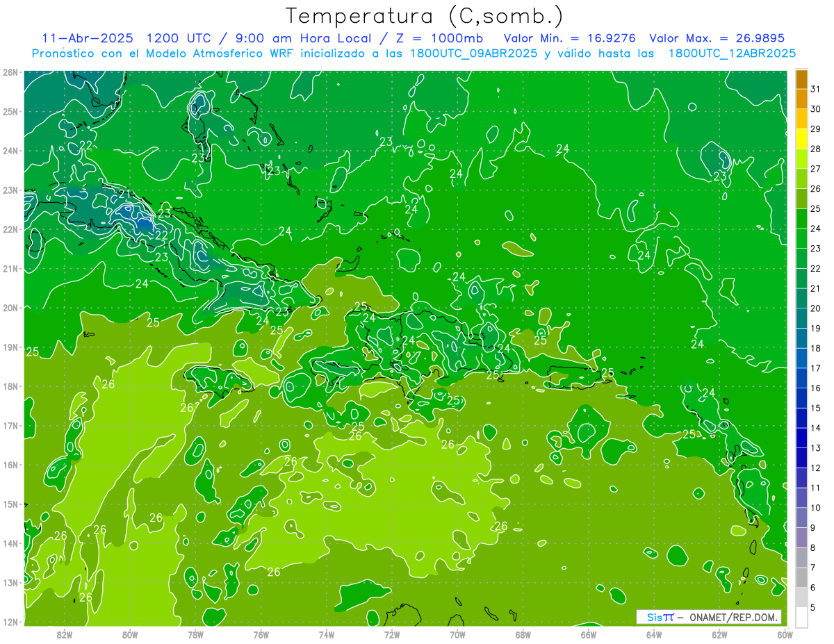Click the 78W longitude axis label
Image resolution: width=834 pixels, height=644 pixels.
(195, 634)
